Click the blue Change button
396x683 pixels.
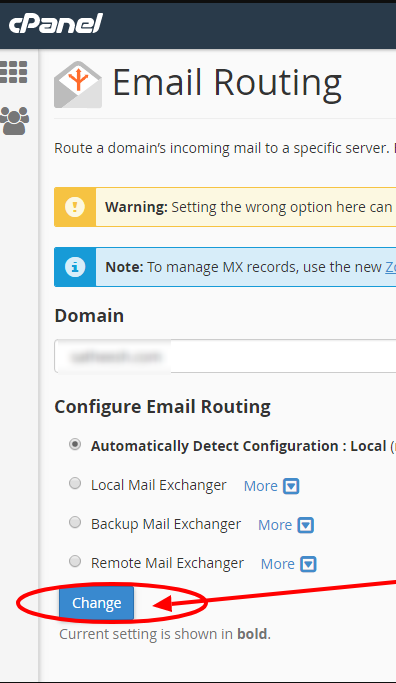coord(96,603)
